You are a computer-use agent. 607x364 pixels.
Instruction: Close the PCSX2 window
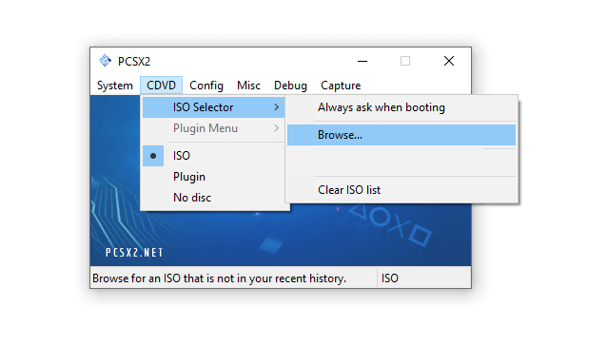pyautogui.click(x=449, y=61)
